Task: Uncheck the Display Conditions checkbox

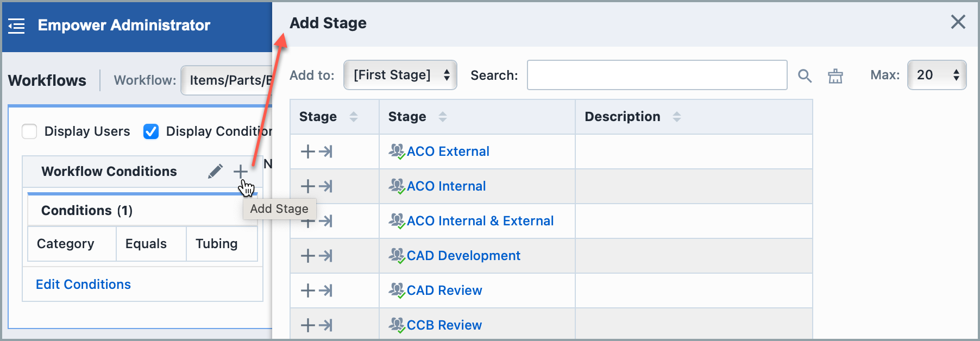Action: point(151,131)
